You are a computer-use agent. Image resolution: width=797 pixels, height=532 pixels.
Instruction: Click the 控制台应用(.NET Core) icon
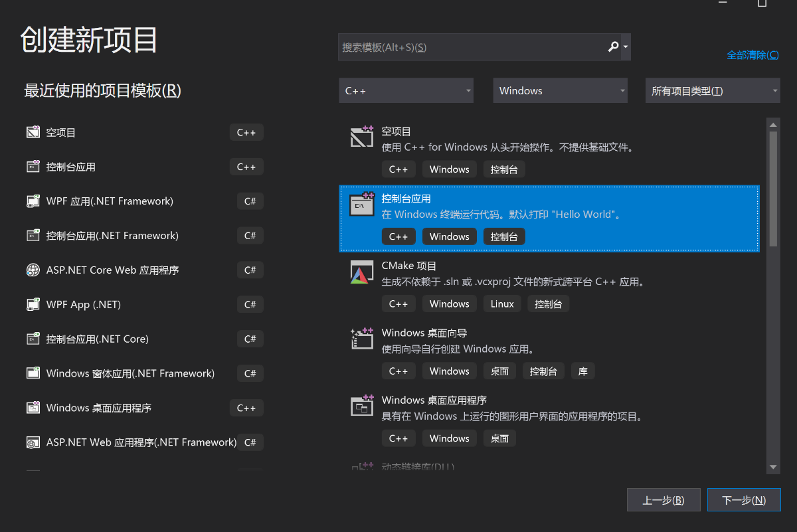[x=33, y=339]
